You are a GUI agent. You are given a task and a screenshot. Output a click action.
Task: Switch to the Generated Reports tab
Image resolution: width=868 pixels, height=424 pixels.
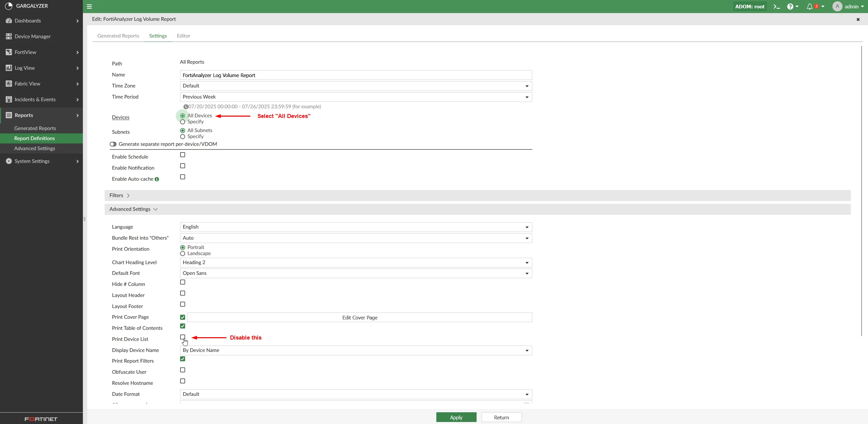click(x=118, y=36)
